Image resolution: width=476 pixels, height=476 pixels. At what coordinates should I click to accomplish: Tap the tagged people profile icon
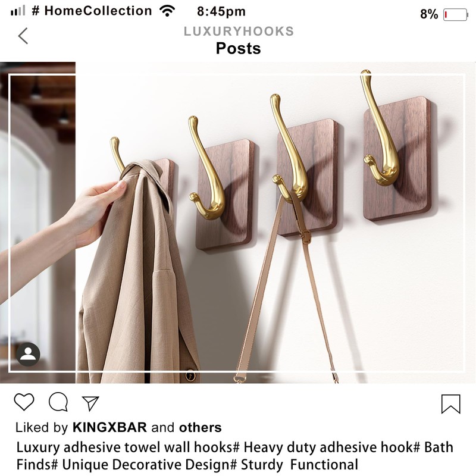point(28,354)
